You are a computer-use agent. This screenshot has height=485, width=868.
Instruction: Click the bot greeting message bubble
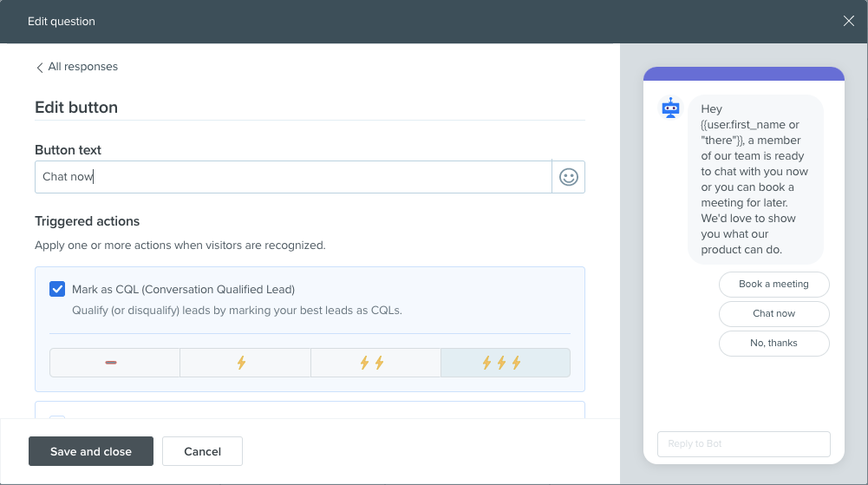pos(755,180)
